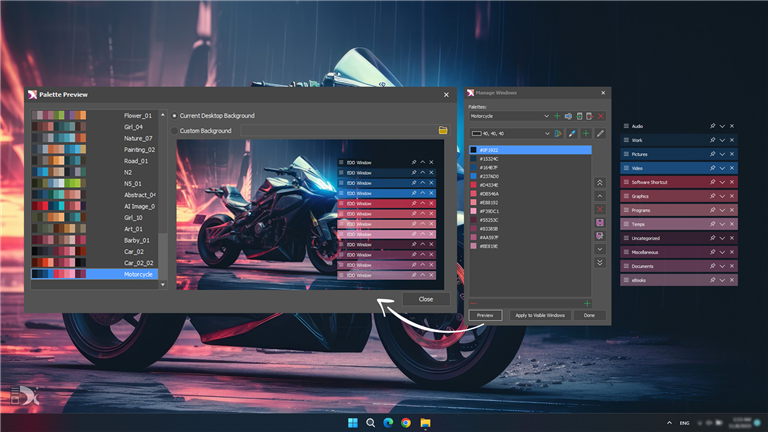
Task: Move selected color to bottom with double down arrows
Action: click(x=600, y=263)
